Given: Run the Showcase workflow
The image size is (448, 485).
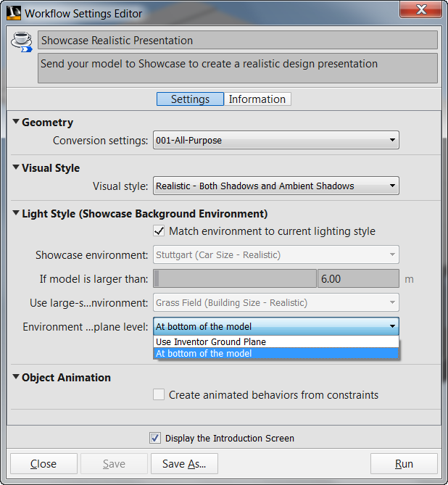Looking at the screenshot, I should [404, 464].
